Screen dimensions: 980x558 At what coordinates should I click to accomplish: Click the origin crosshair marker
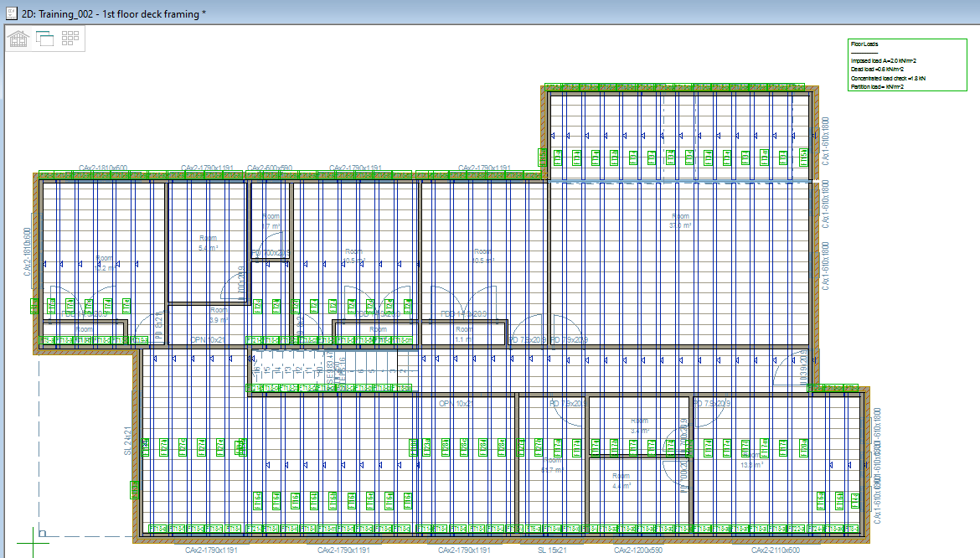tap(42, 532)
